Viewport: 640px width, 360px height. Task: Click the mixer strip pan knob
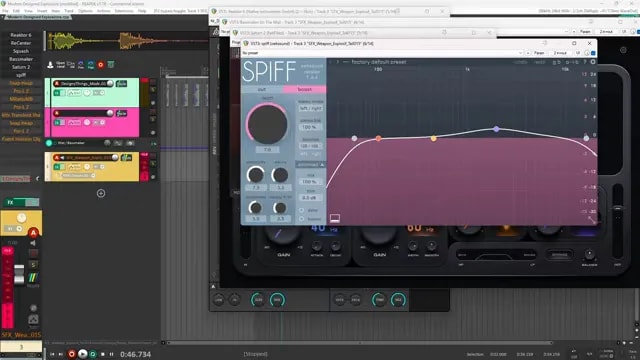click(x=22, y=218)
